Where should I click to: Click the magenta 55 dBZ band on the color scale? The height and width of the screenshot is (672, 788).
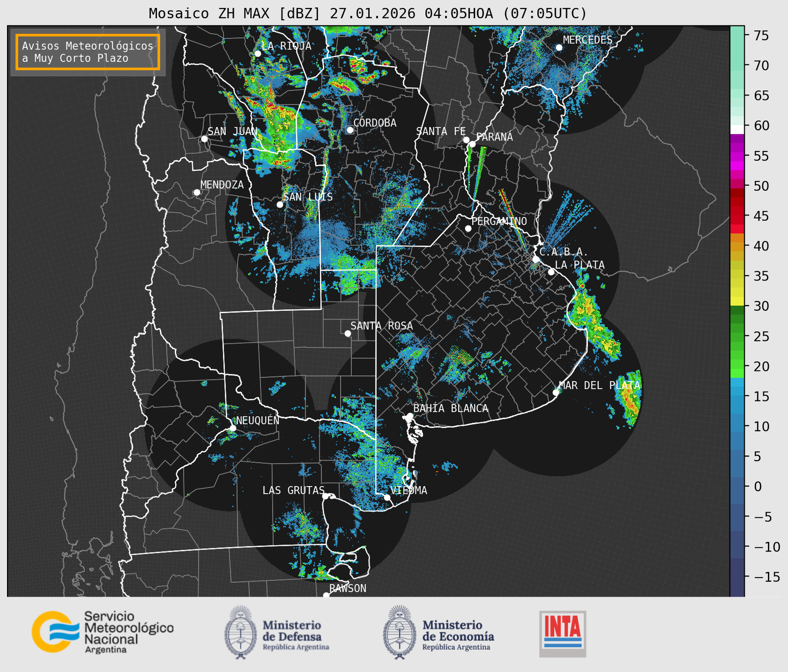[737, 157]
